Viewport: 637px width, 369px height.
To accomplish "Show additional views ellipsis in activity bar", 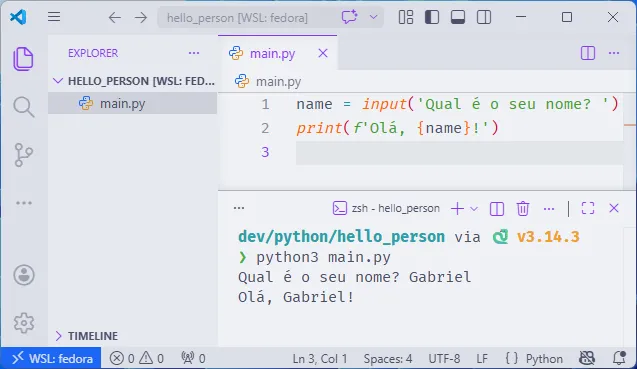I will click(24, 203).
